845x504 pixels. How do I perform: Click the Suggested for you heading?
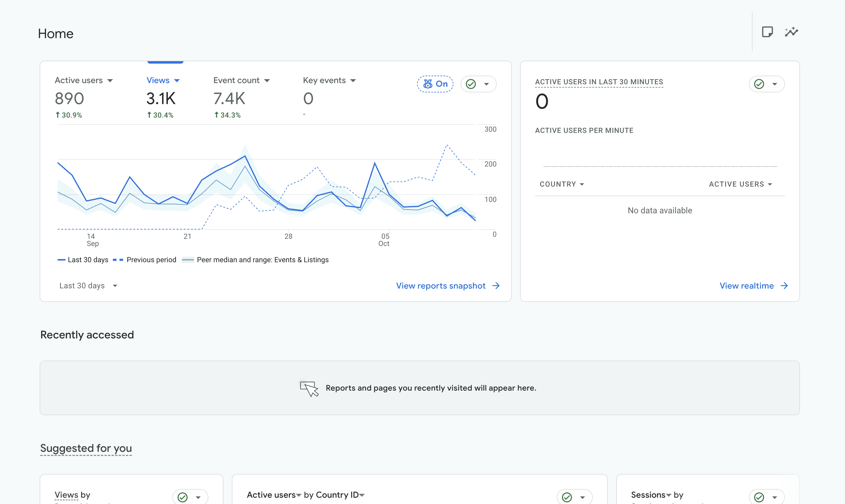(86, 448)
